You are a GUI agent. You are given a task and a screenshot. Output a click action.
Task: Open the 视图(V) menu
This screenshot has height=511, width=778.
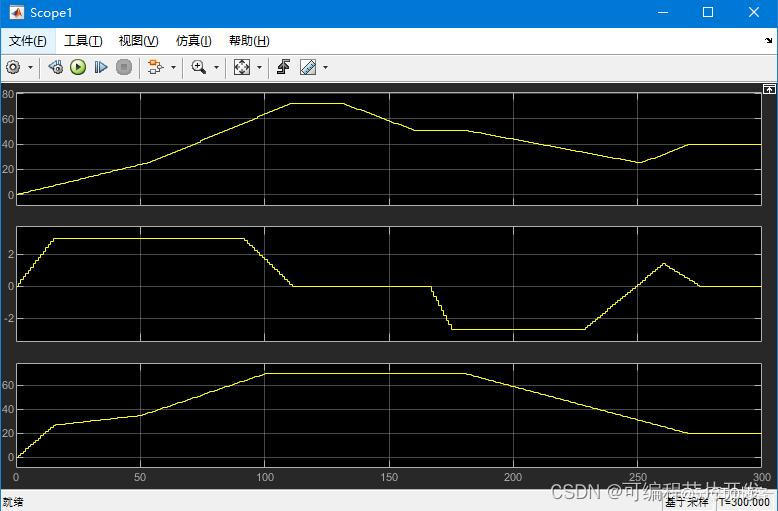coord(138,41)
